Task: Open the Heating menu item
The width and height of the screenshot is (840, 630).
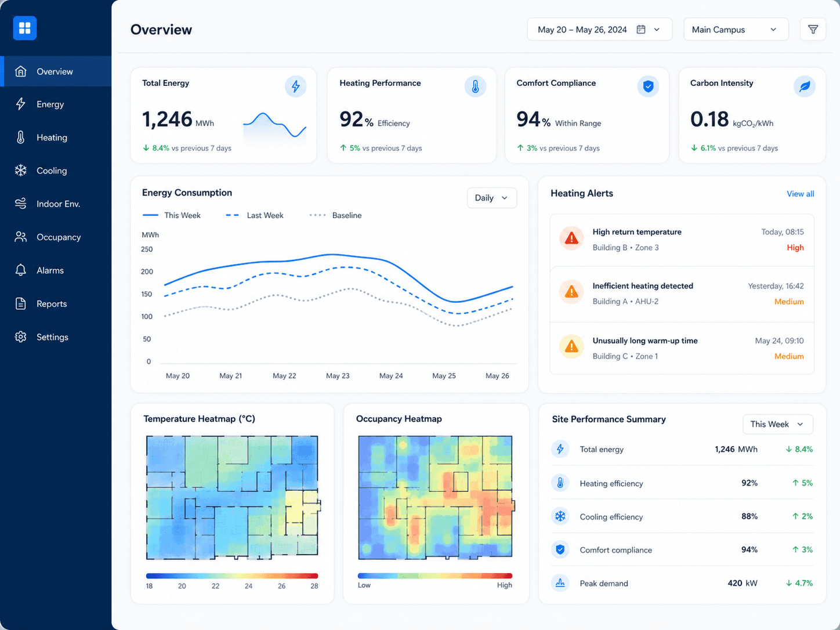Action: [x=56, y=137]
